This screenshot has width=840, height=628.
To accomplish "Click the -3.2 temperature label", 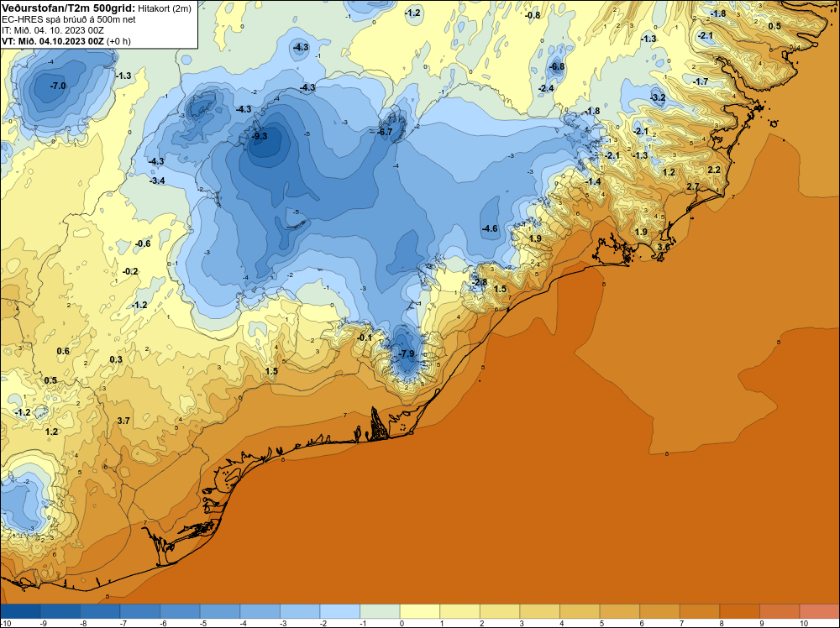I will pos(658,97).
